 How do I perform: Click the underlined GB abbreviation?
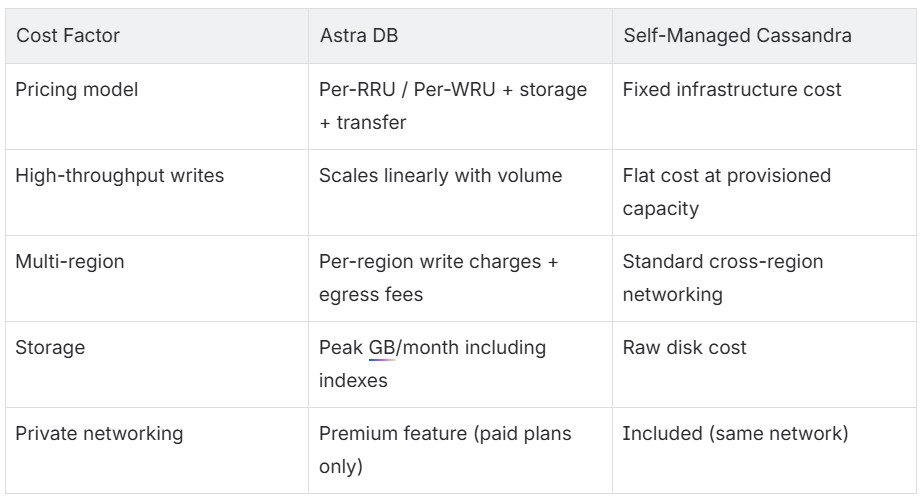pos(381,348)
